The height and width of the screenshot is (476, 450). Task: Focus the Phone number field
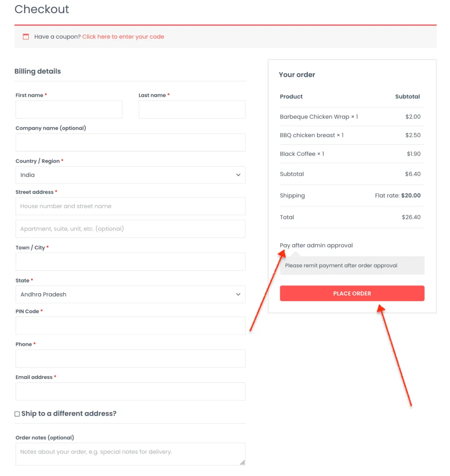(130, 358)
